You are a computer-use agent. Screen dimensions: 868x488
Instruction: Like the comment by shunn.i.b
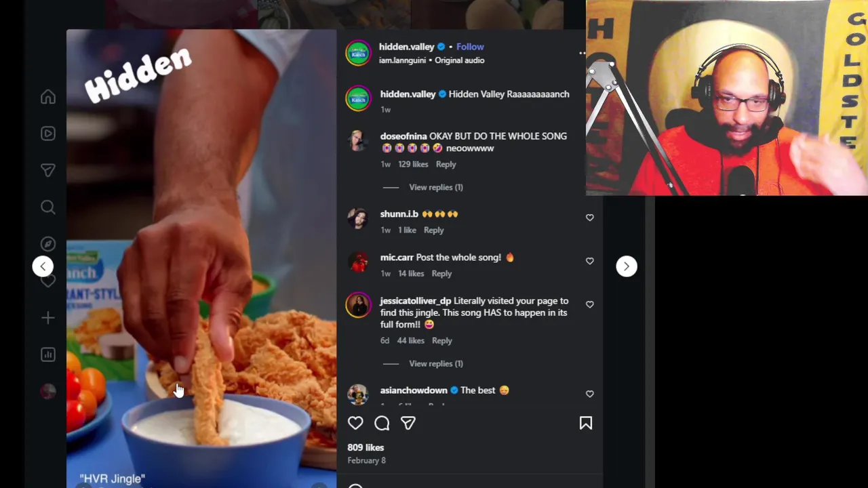(x=589, y=218)
